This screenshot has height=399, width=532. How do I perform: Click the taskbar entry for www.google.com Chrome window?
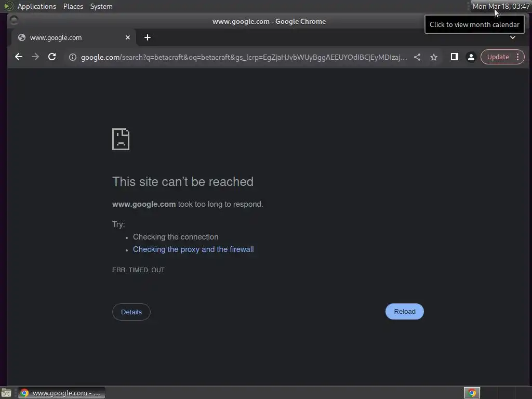(x=61, y=393)
